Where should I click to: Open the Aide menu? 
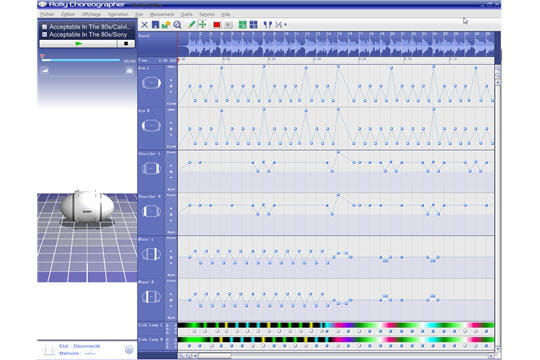pyautogui.click(x=226, y=14)
